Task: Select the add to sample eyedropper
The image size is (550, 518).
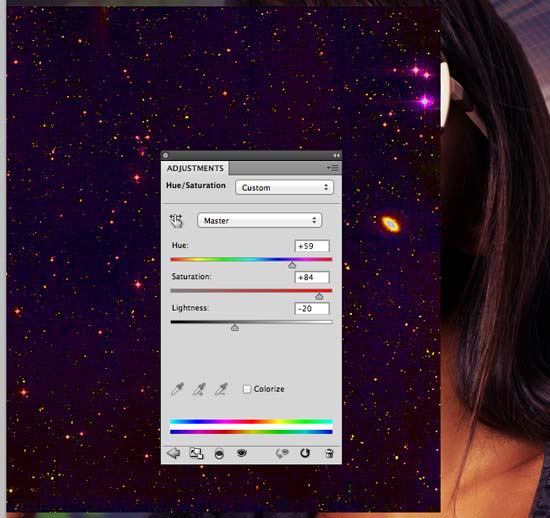Action: pos(199,389)
